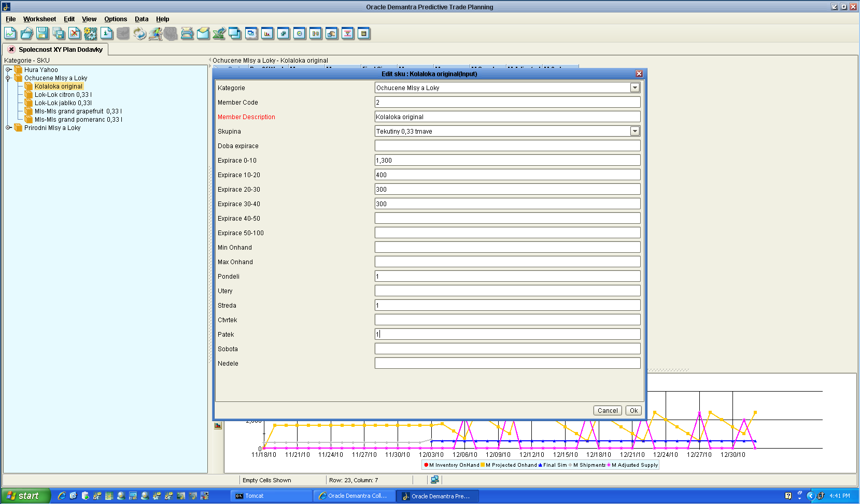Open the Worksheet menu
860x504 pixels.
(39, 19)
